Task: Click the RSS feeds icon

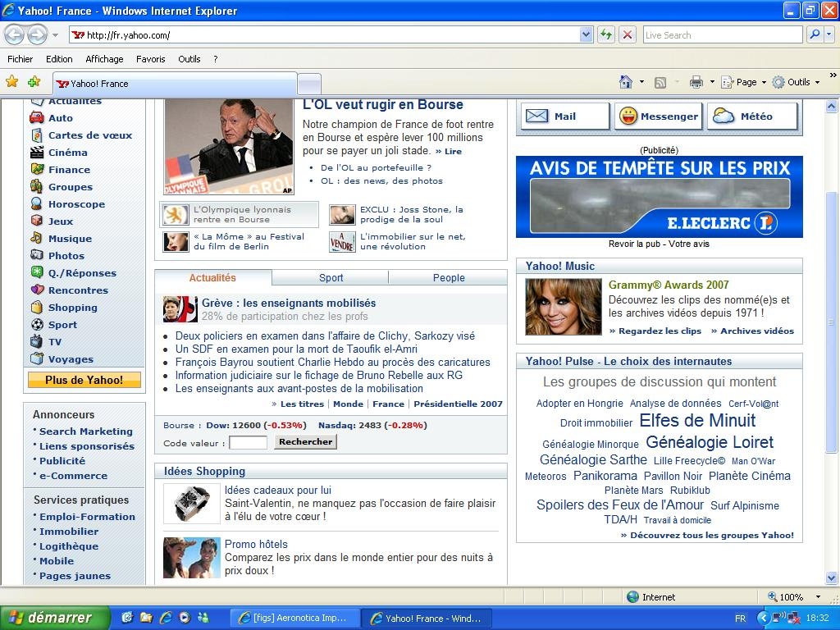Action: coord(660,83)
